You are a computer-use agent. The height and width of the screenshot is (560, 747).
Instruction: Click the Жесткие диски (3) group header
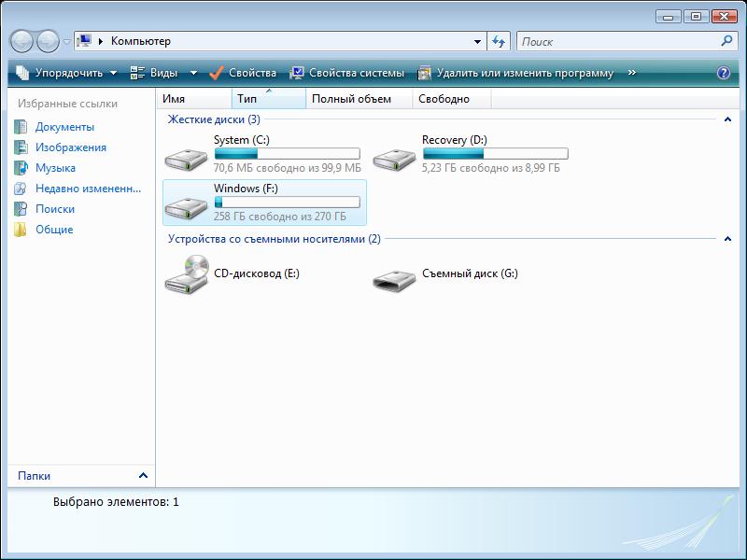[x=214, y=119]
